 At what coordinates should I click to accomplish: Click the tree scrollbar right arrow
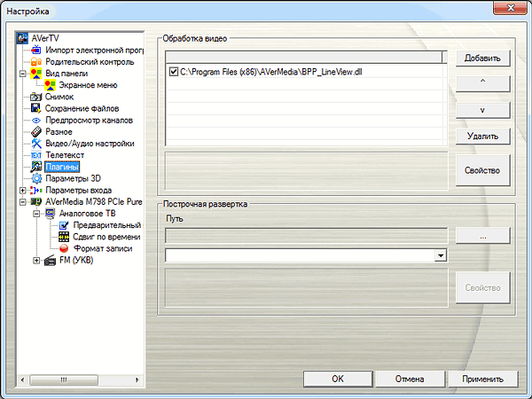click(137, 380)
